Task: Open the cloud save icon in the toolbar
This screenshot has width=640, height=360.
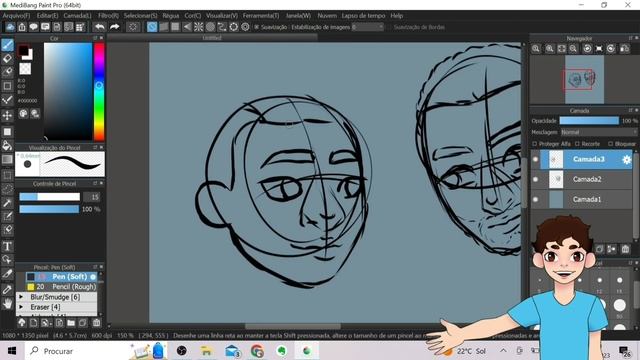Action: (x=10, y=27)
